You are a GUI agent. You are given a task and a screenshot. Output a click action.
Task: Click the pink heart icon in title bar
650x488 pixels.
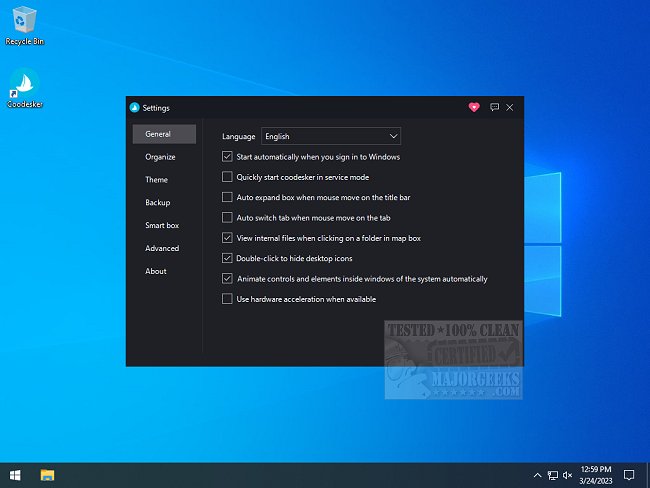coord(474,107)
